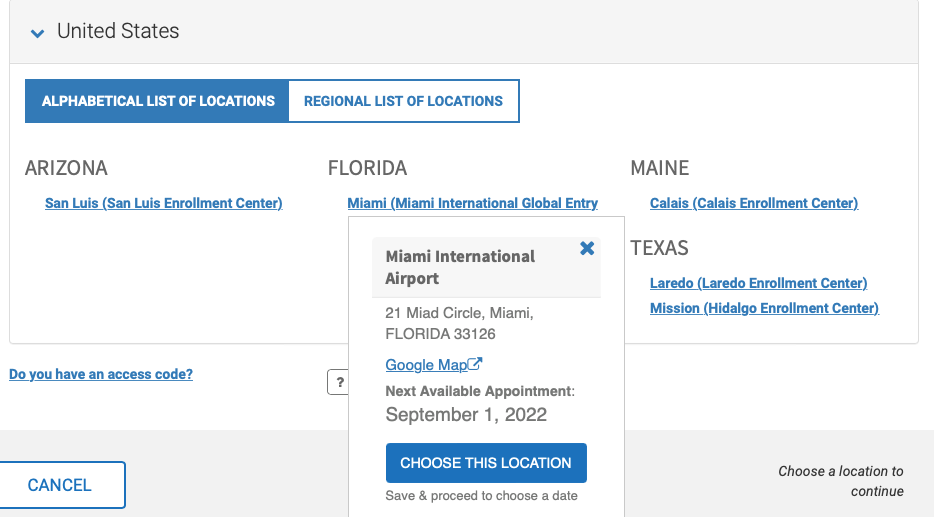
Task: Select the Alphabetical List of Locations tab
Action: coord(158,101)
